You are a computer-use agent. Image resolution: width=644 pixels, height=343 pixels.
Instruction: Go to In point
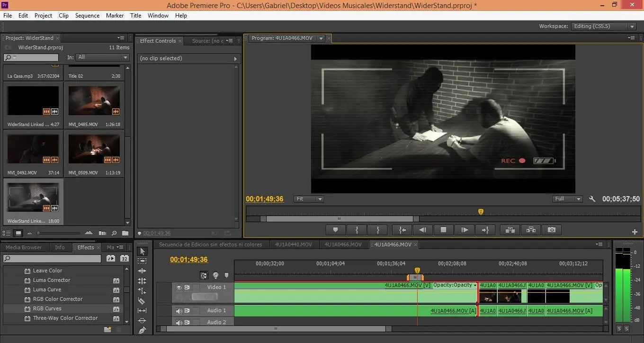(402, 230)
